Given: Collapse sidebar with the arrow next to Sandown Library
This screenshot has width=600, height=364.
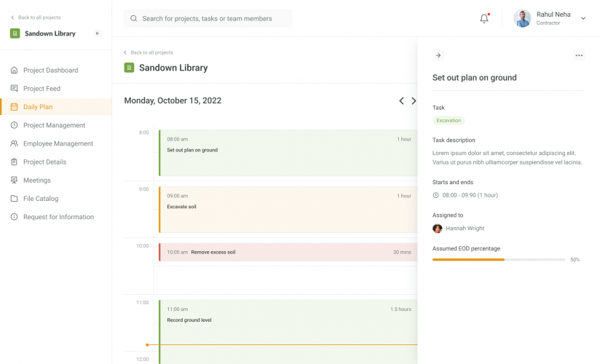Looking at the screenshot, I should click(x=98, y=33).
